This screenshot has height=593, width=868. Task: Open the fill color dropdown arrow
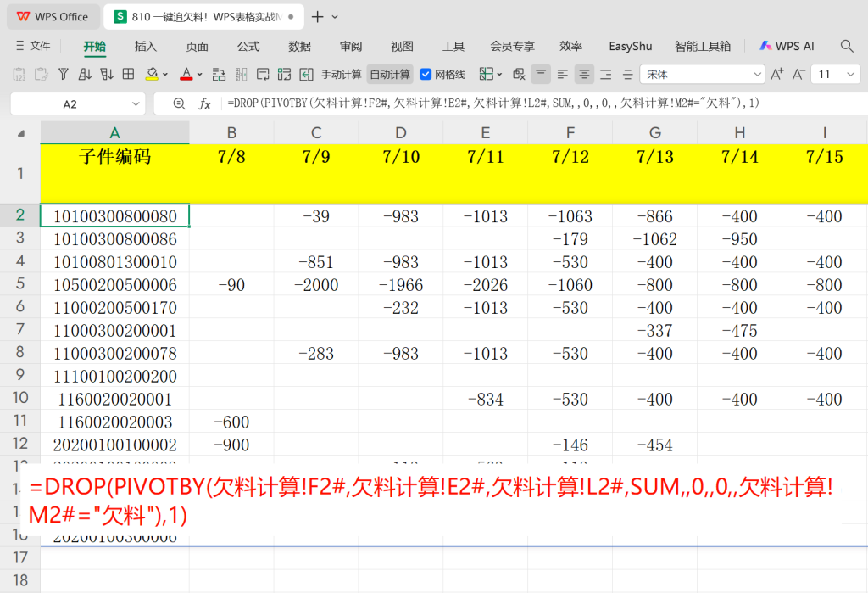[x=165, y=75]
